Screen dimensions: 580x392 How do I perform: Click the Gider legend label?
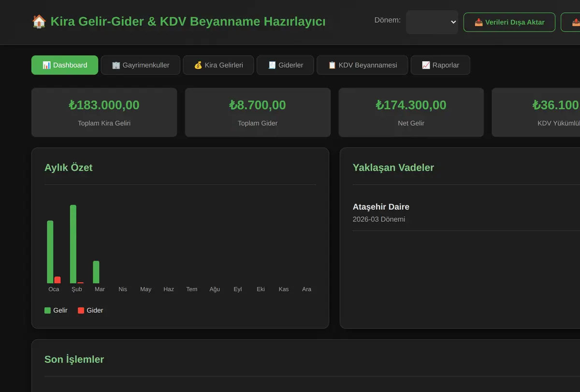[x=95, y=310]
